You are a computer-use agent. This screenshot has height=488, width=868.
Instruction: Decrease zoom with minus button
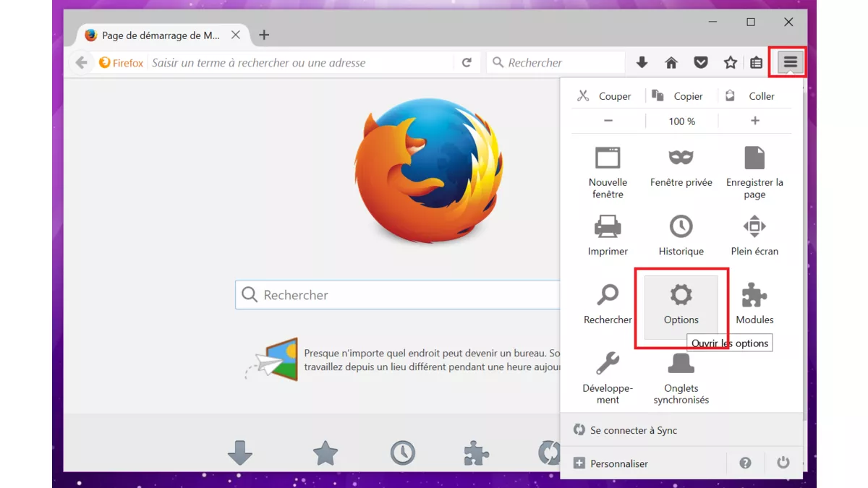click(608, 121)
